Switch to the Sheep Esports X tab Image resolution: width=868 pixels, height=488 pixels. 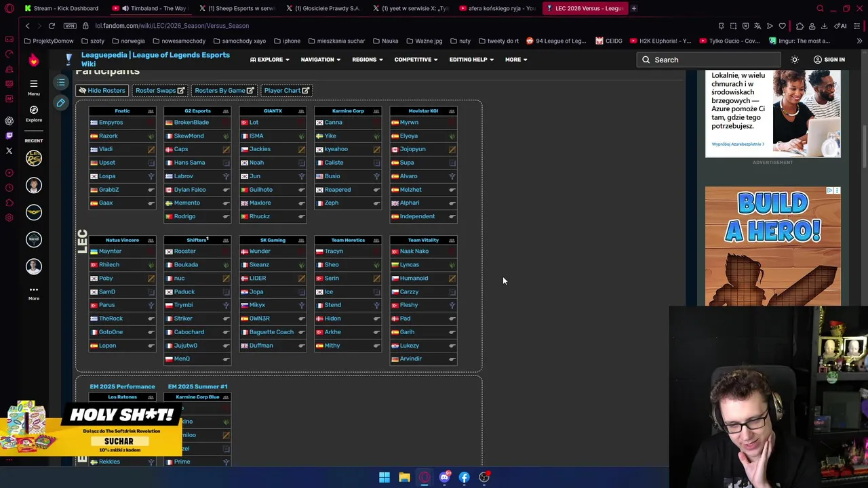[x=237, y=8]
